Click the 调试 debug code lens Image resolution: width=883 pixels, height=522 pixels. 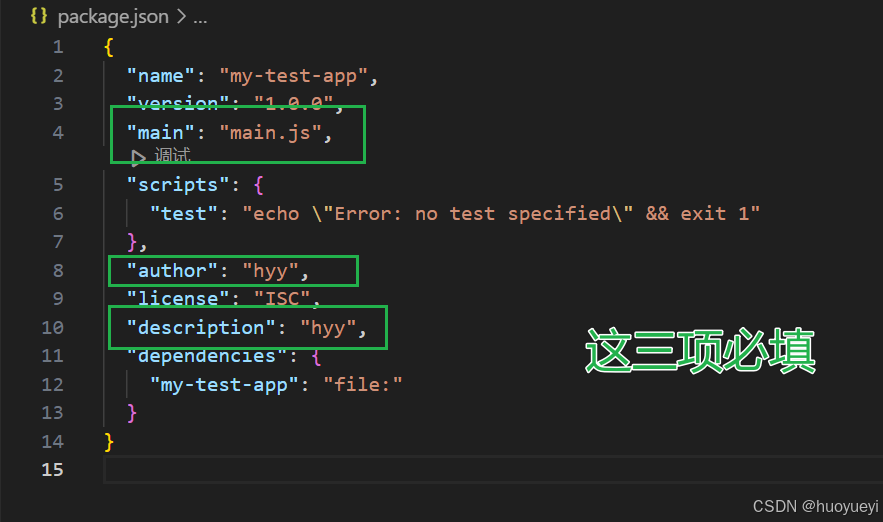pyautogui.click(x=172, y=154)
